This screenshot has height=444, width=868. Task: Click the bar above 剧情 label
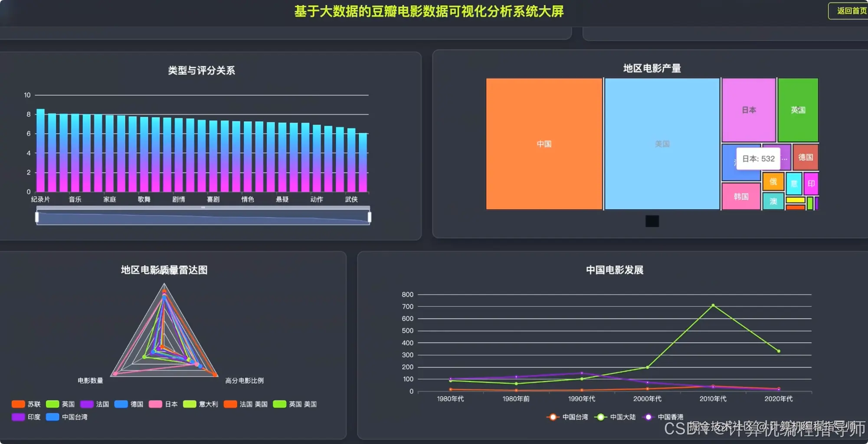click(x=179, y=155)
